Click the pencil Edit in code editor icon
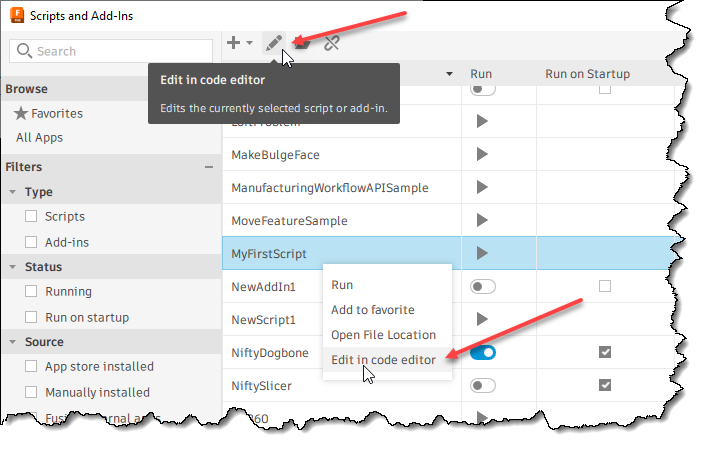 [273, 43]
